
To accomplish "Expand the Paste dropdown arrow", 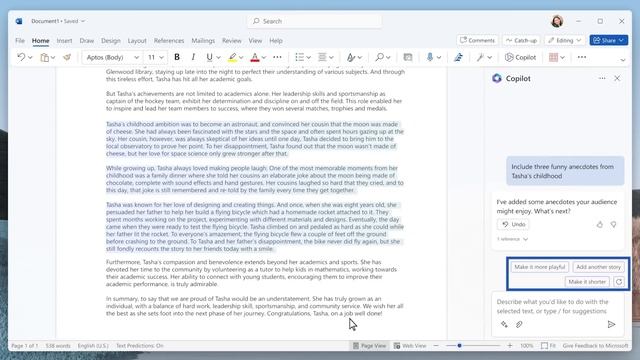I will click(53, 58).
